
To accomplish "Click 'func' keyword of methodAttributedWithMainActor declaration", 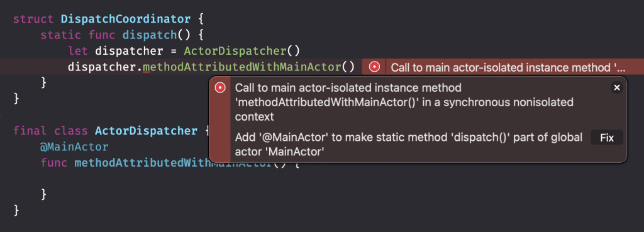I will tap(54, 163).
